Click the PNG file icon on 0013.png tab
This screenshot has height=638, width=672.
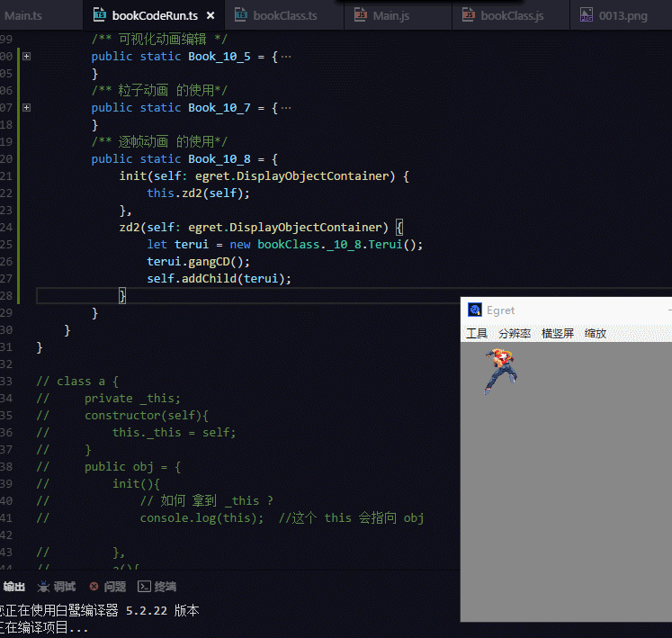(x=587, y=15)
